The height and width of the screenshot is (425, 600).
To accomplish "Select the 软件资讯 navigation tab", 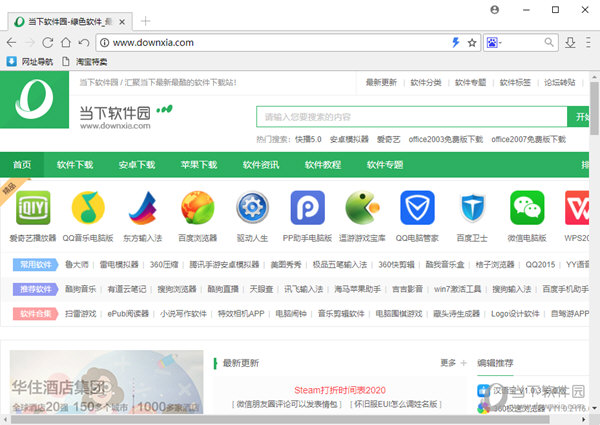I will 261,164.
